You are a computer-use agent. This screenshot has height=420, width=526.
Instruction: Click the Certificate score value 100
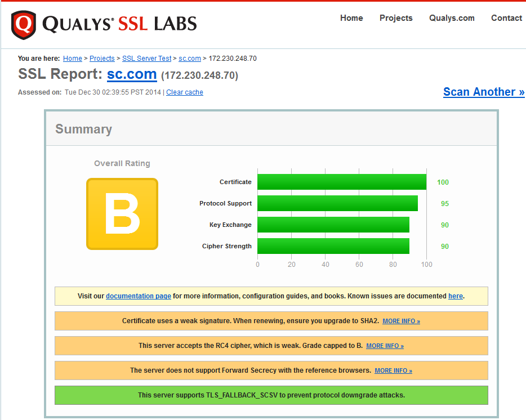443,182
